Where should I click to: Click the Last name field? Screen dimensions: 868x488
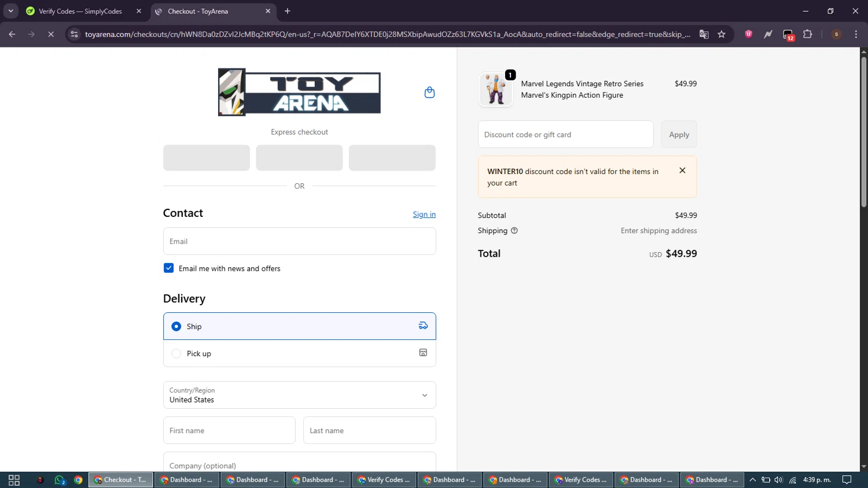[369, 430]
